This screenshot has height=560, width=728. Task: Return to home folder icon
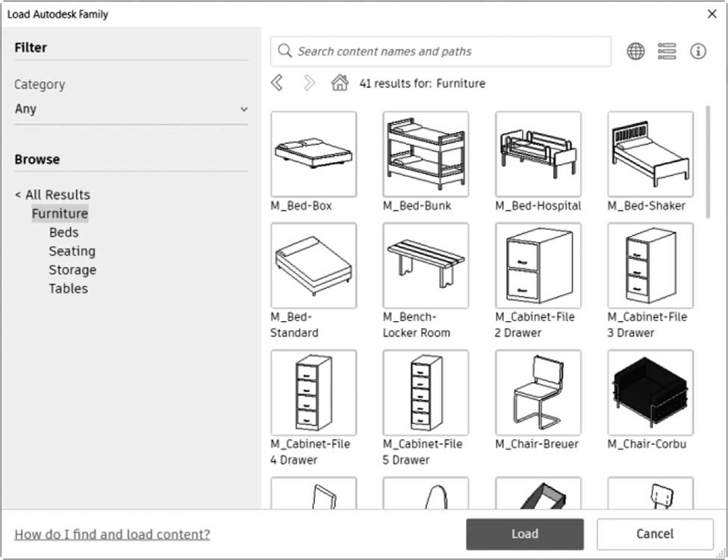(340, 83)
